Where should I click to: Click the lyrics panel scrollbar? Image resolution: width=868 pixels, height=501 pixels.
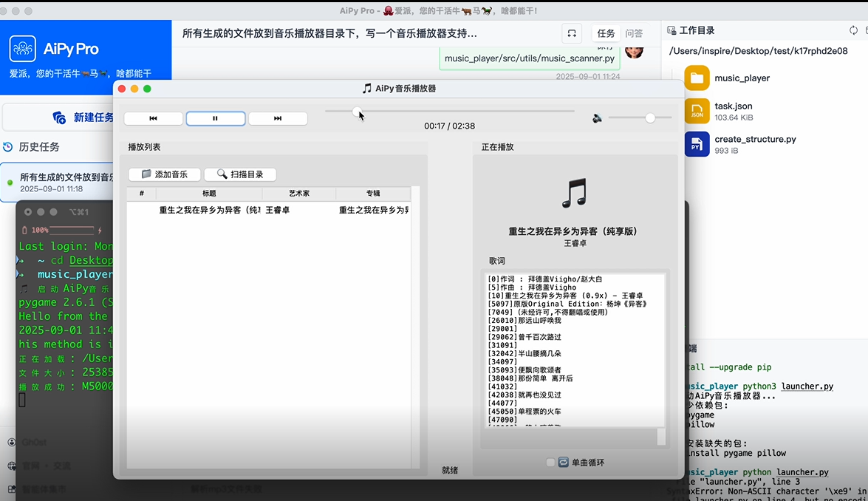click(661, 436)
